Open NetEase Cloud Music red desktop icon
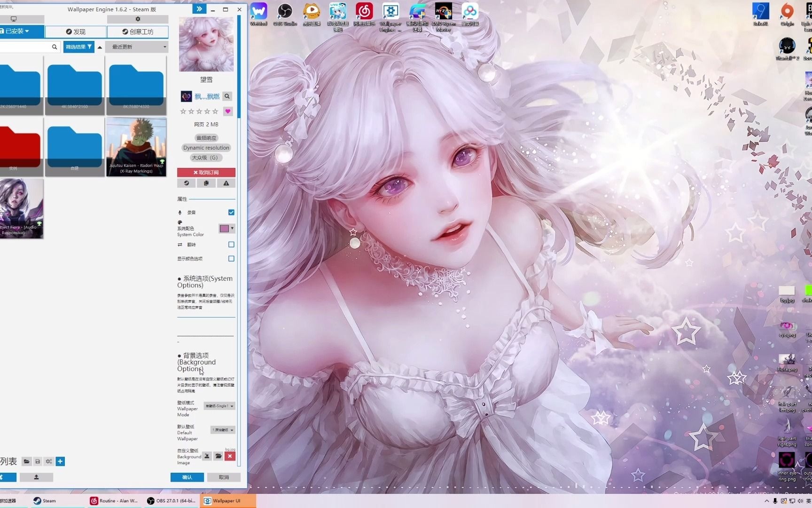Viewport: 812px width, 508px height. pos(364,15)
